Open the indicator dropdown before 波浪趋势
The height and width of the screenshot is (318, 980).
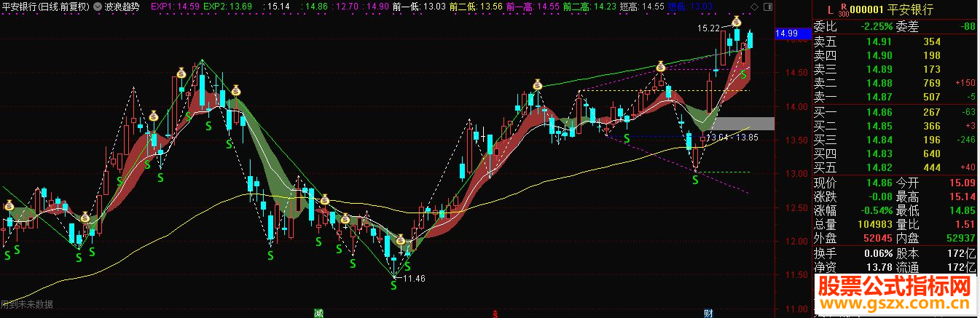[98, 6]
